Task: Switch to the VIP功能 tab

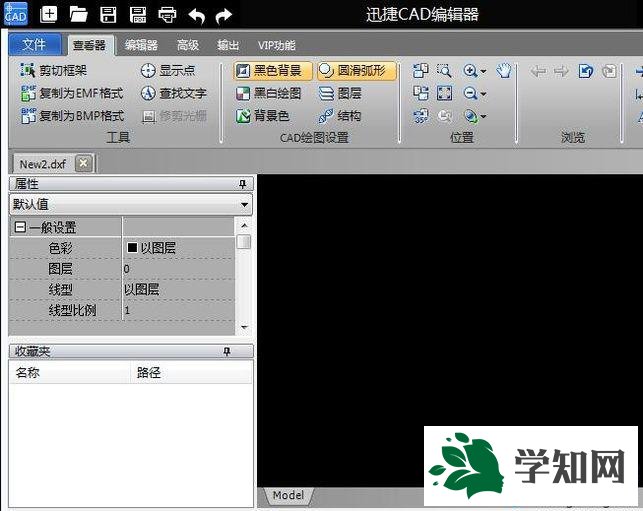Action: coord(276,45)
